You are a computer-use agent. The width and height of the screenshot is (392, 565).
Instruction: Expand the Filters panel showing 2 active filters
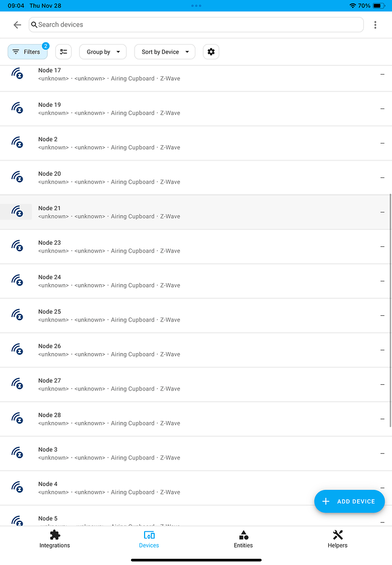pyautogui.click(x=27, y=51)
